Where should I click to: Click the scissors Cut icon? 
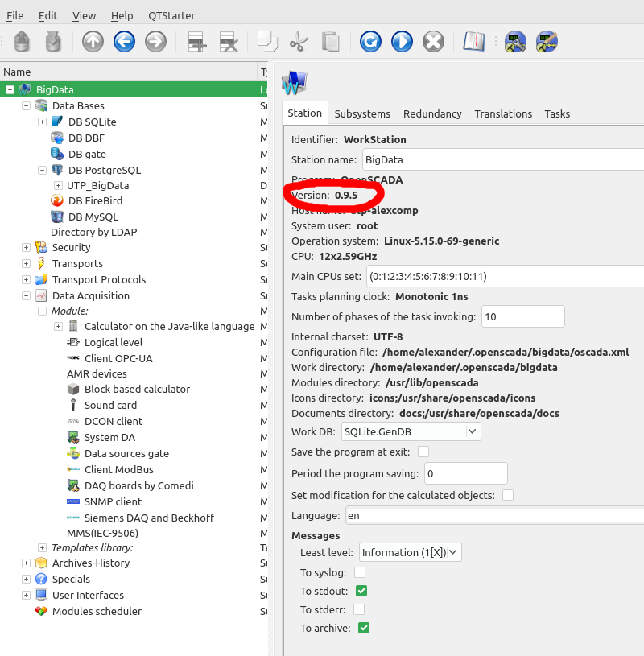[x=299, y=42]
